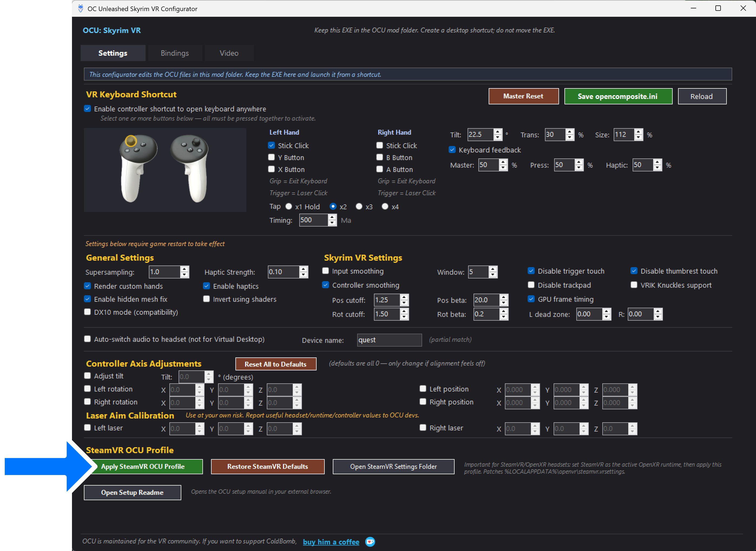Enable Right Hand Stick Click
The image size is (756, 551).
coord(380,145)
